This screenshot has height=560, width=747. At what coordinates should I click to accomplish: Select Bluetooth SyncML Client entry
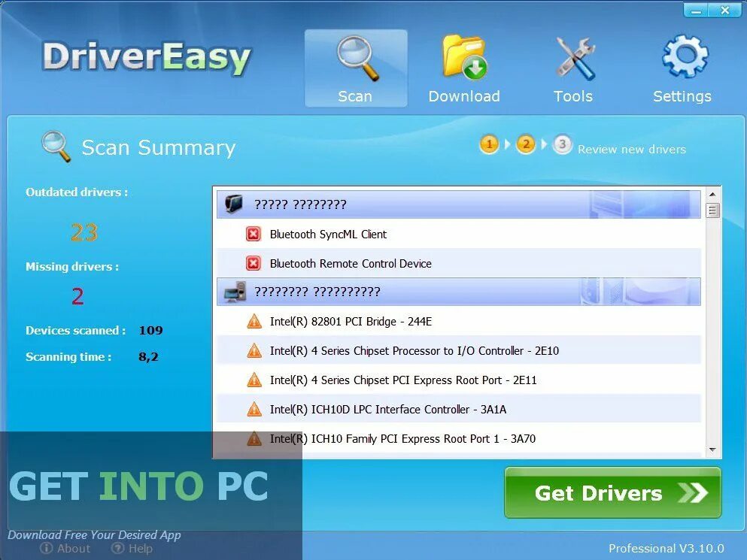click(x=459, y=234)
